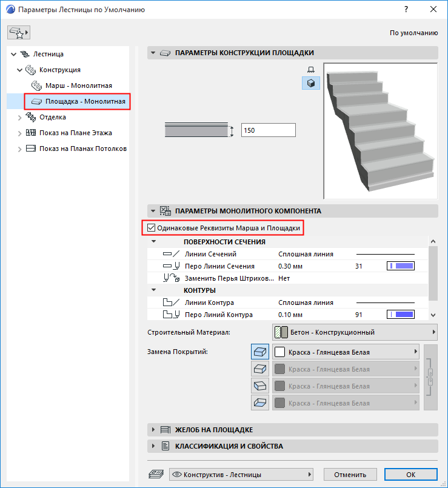Expand the Отделка tree node
Image resolution: width=448 pixels, height=488 pixels.
tap(19, 118)
